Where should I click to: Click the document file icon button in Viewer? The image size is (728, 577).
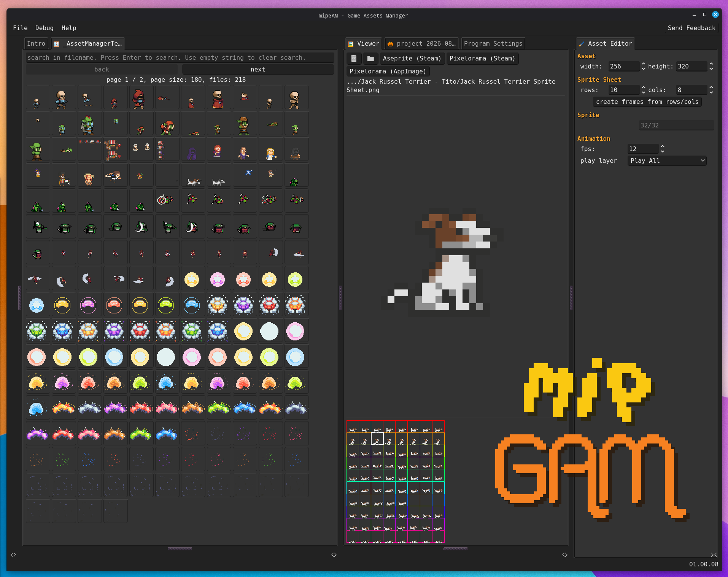(x=354, y=58)
